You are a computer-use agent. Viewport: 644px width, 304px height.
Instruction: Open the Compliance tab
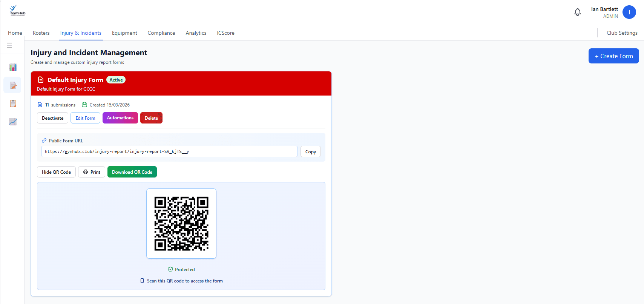161,33
